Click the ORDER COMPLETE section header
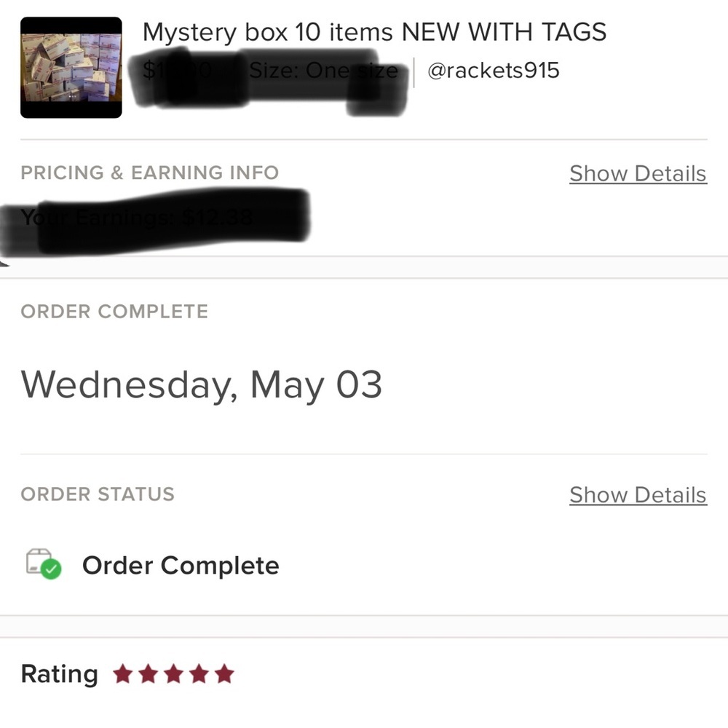The height and width of the screenshot is (728, 728). pos(114,312)
